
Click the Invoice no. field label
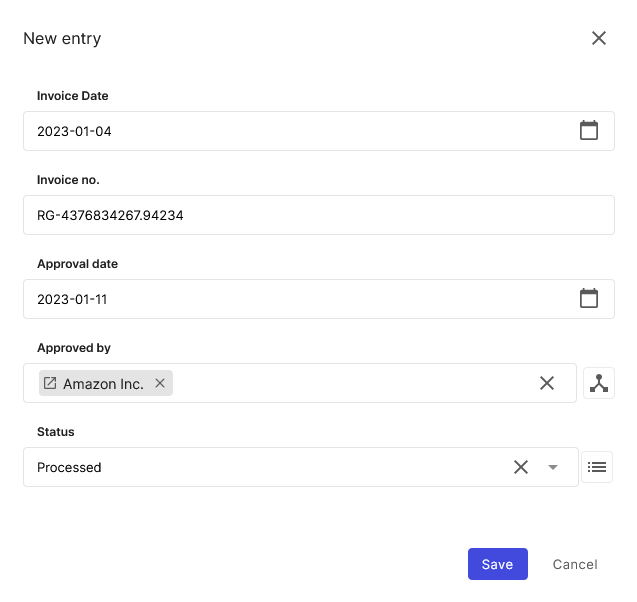coord(68,180)
